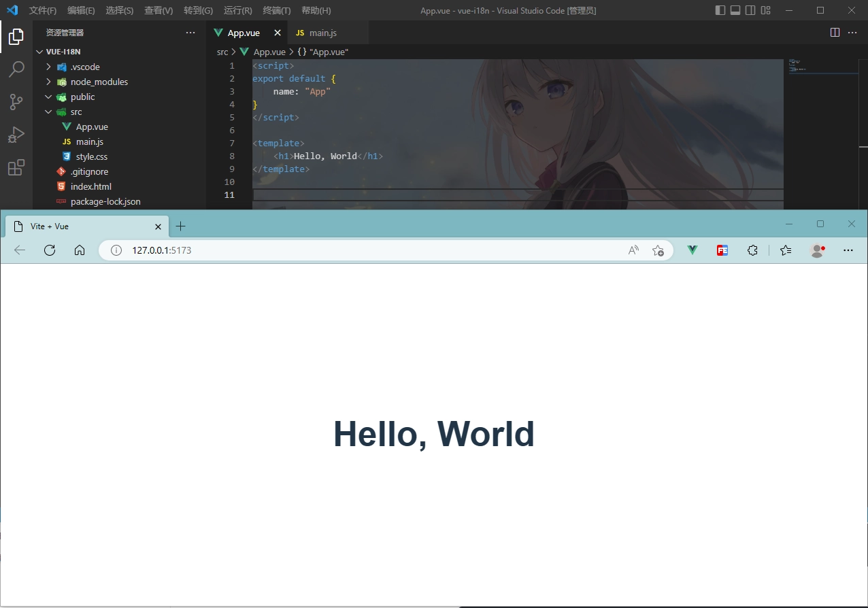
Task: Open the 选择(S) menu
Action: [120, 10]
